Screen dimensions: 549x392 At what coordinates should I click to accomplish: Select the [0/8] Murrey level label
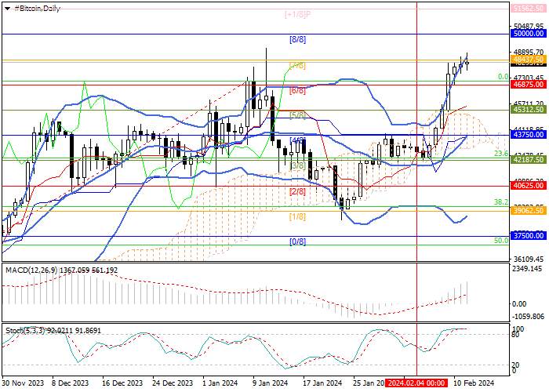point(297,241)
